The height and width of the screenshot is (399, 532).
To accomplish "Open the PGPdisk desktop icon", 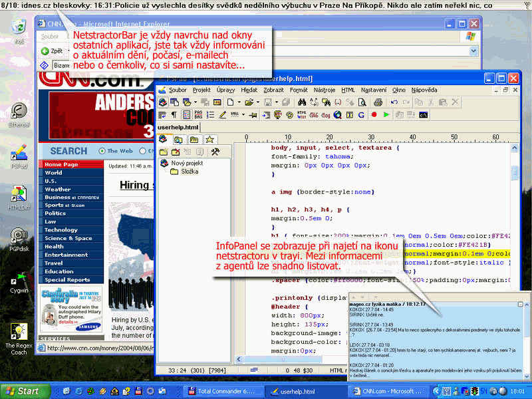I will 19,239.
